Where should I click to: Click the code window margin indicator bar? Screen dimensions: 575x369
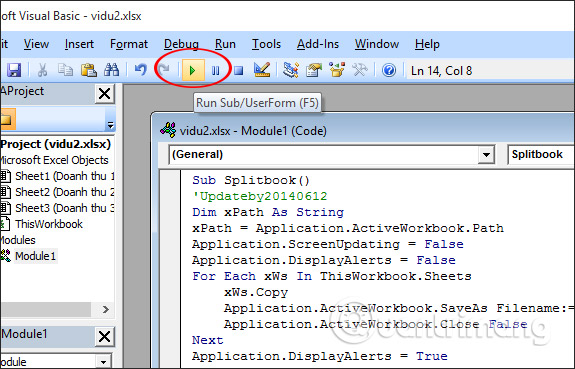[171, 270]
